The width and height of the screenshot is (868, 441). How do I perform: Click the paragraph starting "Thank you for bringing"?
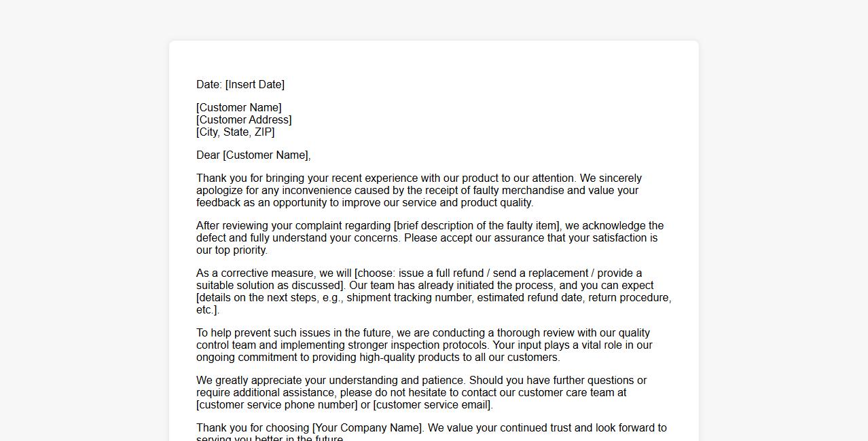(418, 191)
